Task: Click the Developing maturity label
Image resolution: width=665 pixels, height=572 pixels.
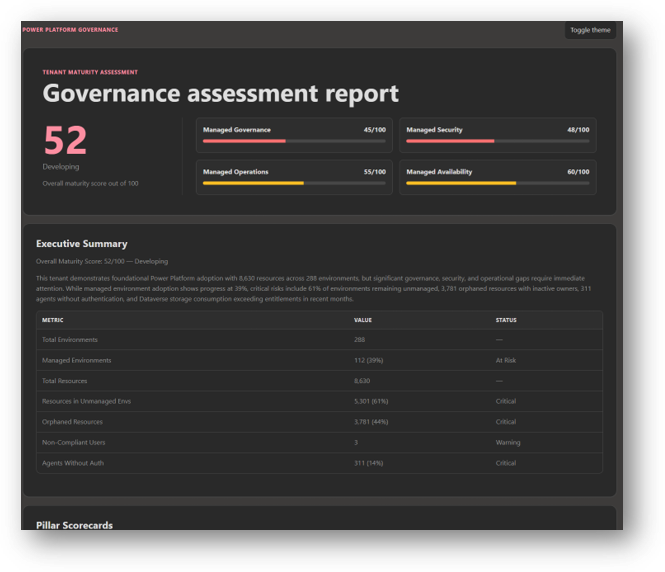Action: pyautogui.click(x=61, y=167)
